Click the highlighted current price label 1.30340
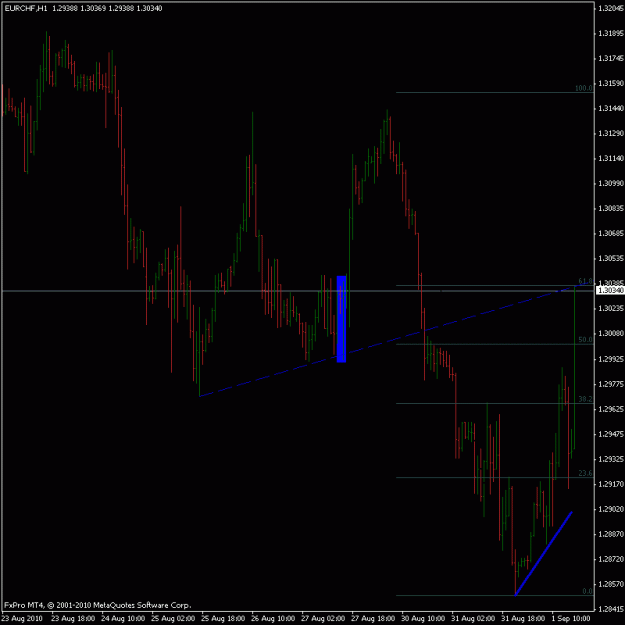This screenshot has width=625, height=625. [610, 291]
